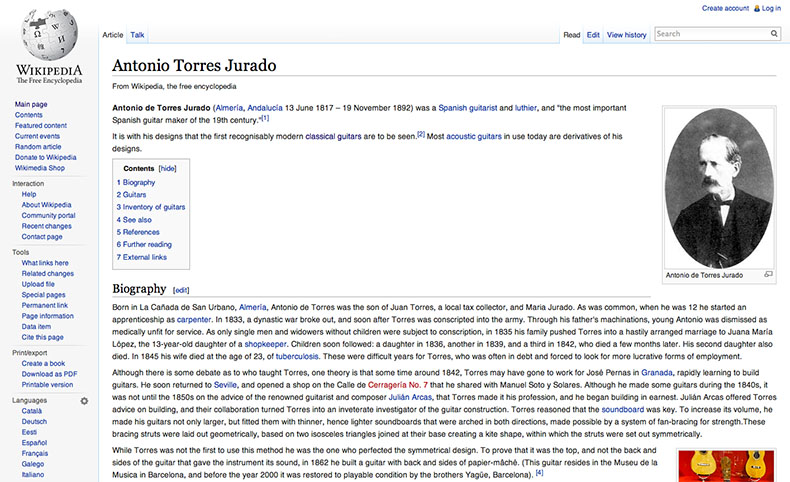
Task: Open language settings gear icon
Action: point(84,400)
